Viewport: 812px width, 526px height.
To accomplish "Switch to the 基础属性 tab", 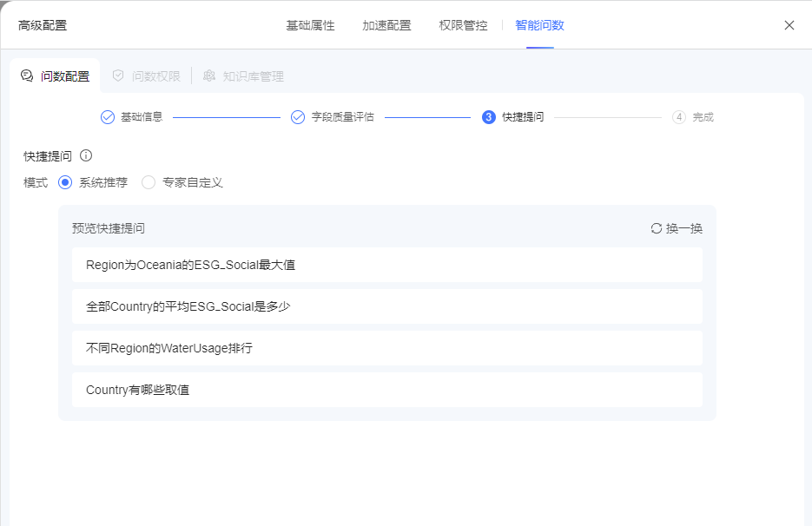I will coord(311,25).
